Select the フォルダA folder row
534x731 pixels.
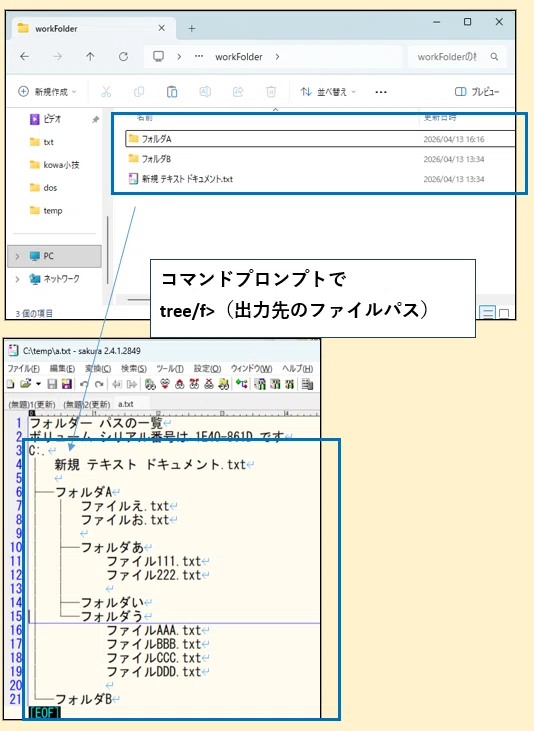(x=320, y=138)
